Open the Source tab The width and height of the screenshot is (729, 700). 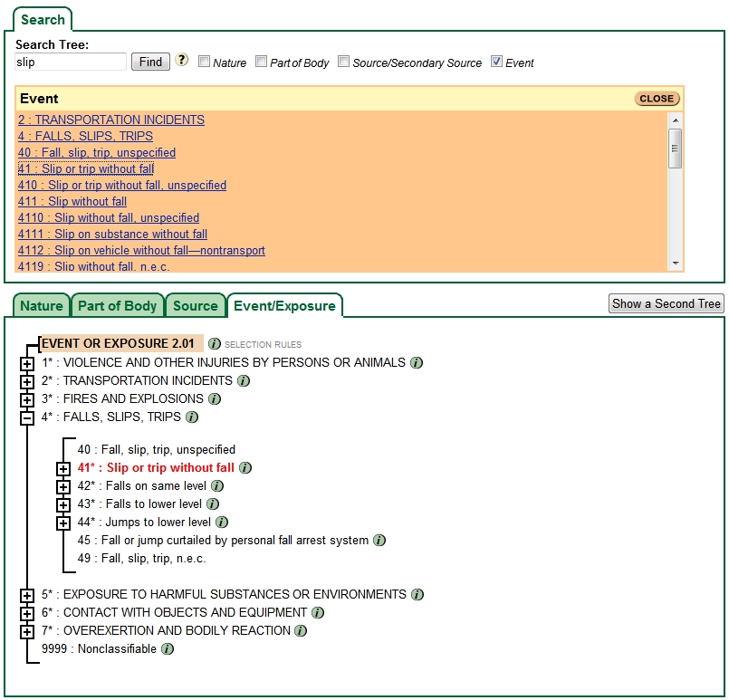(x=195, y=306)
